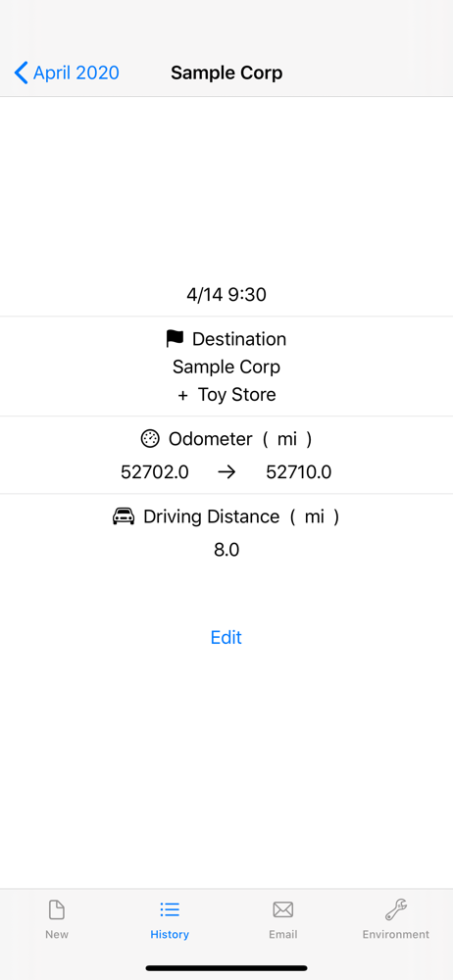Tap the Toy Store extra destination

tap(237, 395)
